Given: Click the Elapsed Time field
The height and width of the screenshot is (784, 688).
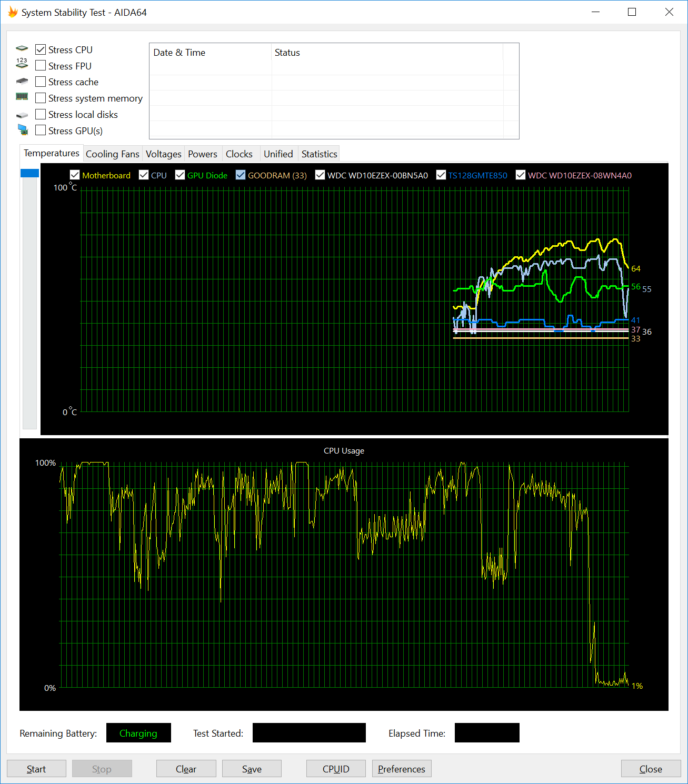Looking at the screenshot, I should pyautogui.click(x=487, y=733).
